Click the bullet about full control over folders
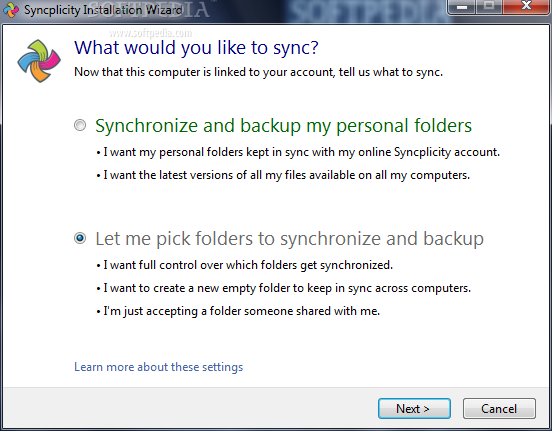This screenshot has height=431, width=552. click(244, 265)
